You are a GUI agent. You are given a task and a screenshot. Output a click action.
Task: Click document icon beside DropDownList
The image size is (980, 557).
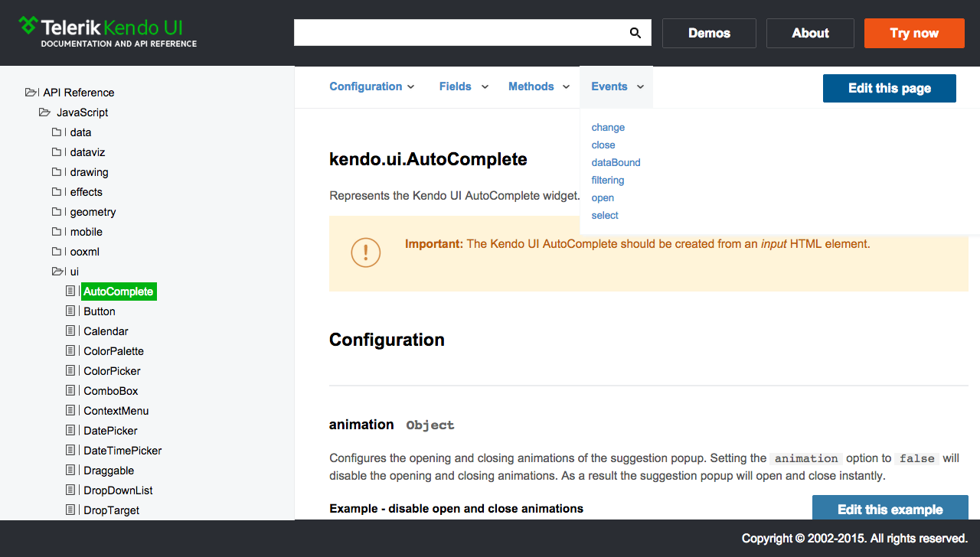[x=70, y=490]
